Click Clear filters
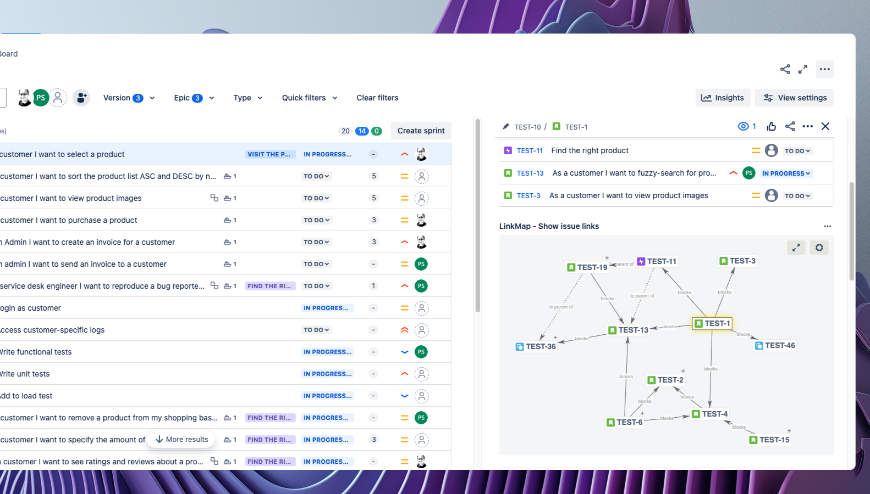This screenshot has width=870, height=494. [377, 98]
